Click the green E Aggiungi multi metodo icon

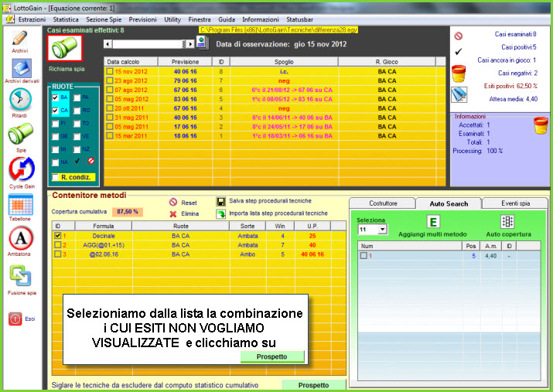pos(433,222)
